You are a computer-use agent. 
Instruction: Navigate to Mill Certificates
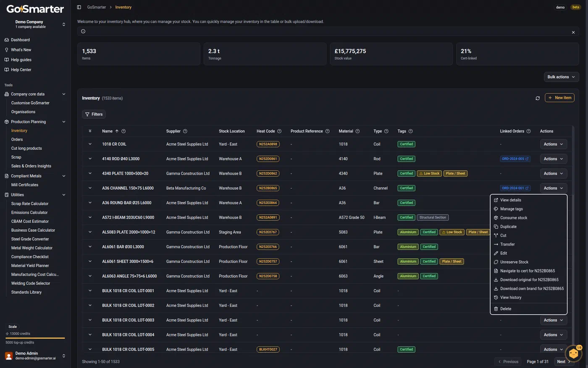pos(25,185)
